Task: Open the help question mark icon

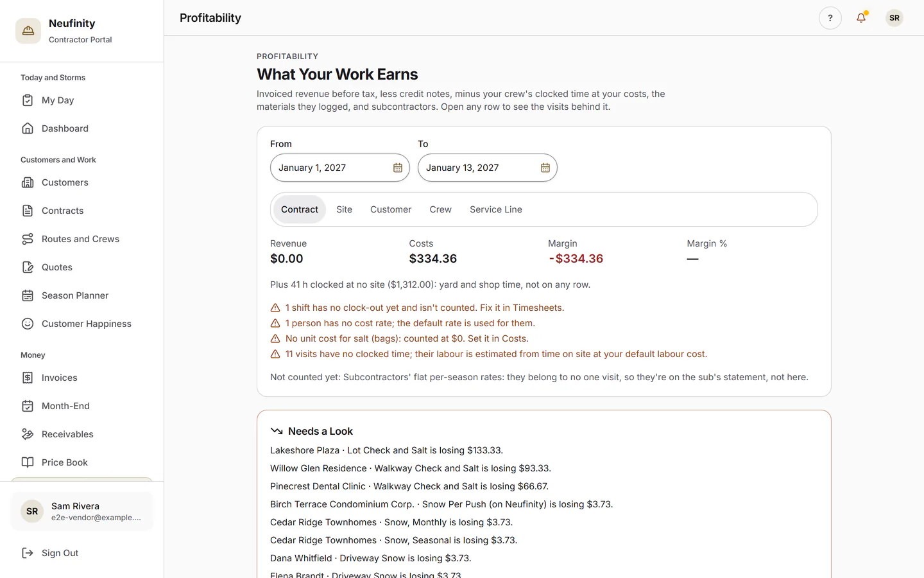Action: [830, 18]
